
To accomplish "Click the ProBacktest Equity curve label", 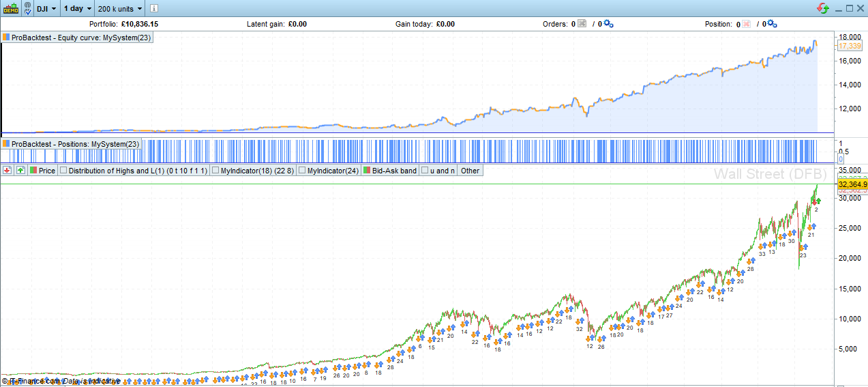I will tap(77, 38).
